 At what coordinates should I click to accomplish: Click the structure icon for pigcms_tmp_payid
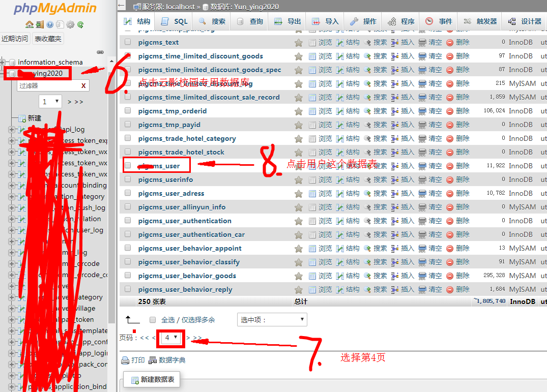(x=339, y=125)
